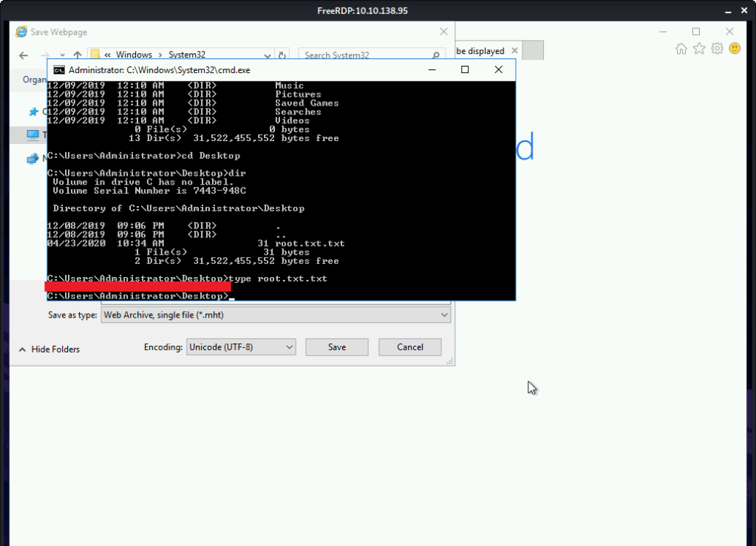The width and height of the screenshot is (756, 546).
Task: Open recent locations dropdown arrow in Save dialog
Action: (62, 55)
